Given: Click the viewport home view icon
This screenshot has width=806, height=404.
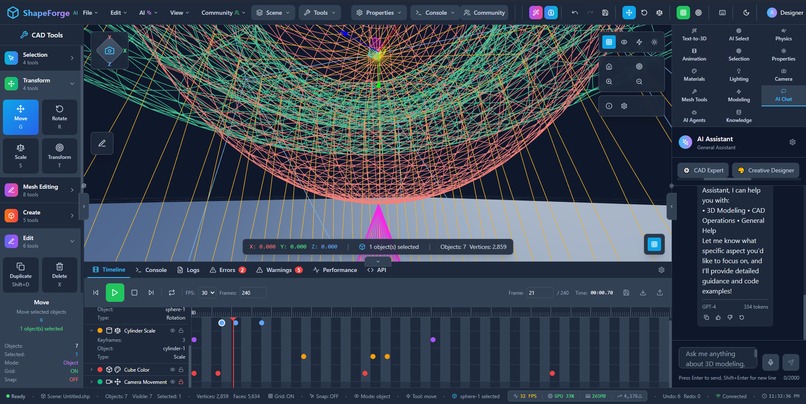Looking at the screenshot, I should (x=609, y=67).
